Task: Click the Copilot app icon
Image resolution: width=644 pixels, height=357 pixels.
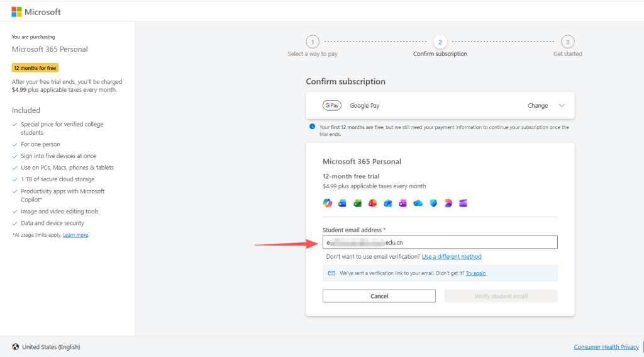Action: click(327, 203)
